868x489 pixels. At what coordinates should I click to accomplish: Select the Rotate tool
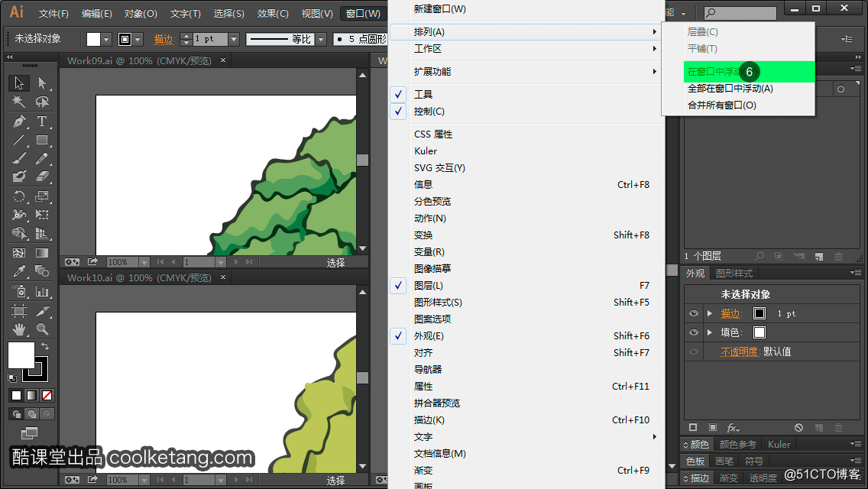pyautogui.click(x=19, y=196)
